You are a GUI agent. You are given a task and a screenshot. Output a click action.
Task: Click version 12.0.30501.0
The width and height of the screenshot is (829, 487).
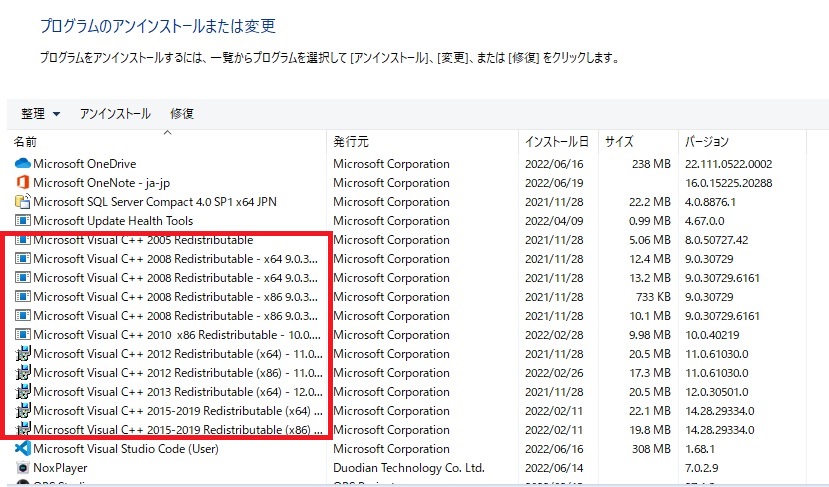click(x=716, y=392)
